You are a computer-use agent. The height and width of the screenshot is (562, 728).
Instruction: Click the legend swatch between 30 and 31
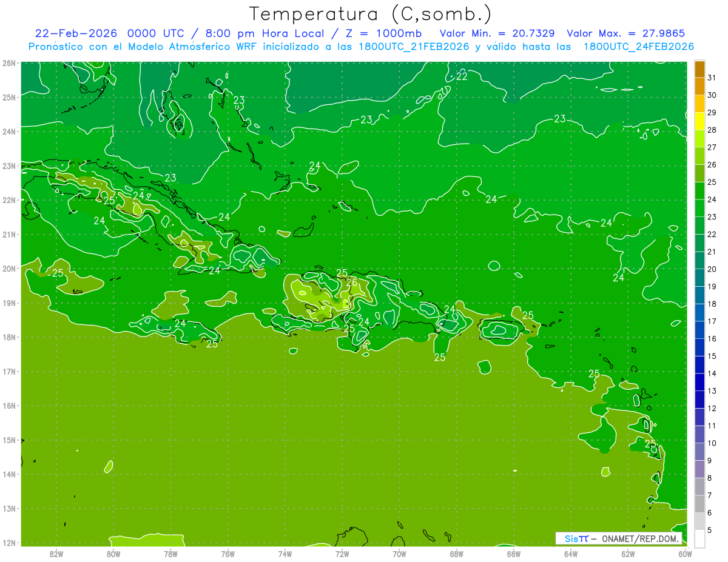700,87
